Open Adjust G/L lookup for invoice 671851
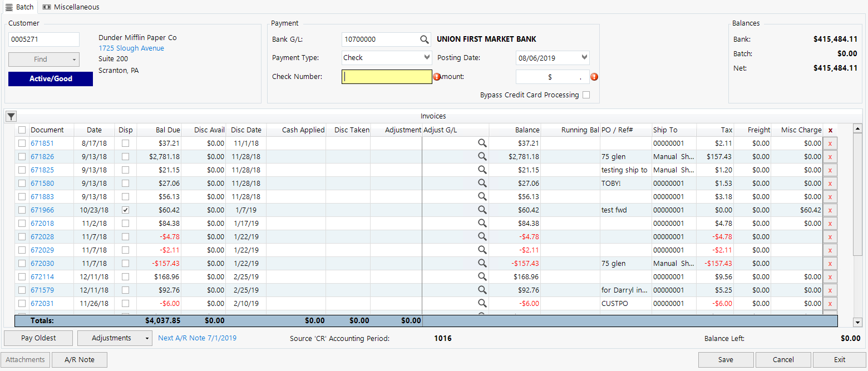 482,143
